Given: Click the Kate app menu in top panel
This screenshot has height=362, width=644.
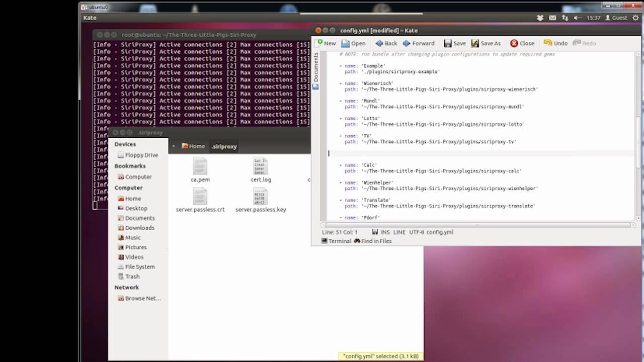Looking at the screenshot, I should (90, 18).
